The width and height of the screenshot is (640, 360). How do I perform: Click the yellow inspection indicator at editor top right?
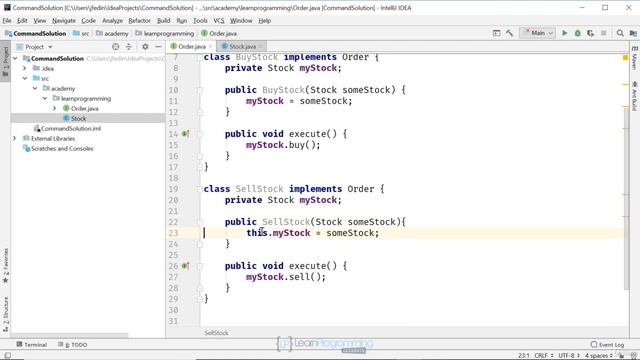click(625, 58)
